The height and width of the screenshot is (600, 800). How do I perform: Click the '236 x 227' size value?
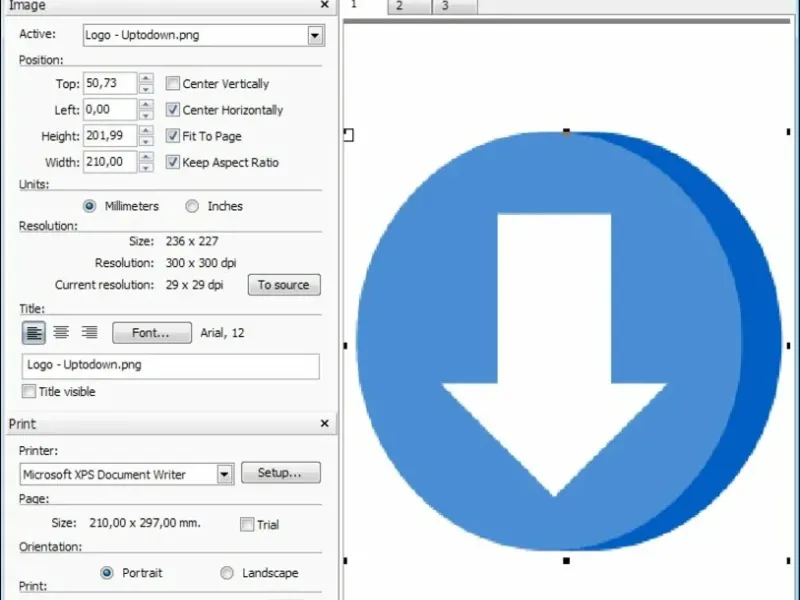tap(192, 241)
